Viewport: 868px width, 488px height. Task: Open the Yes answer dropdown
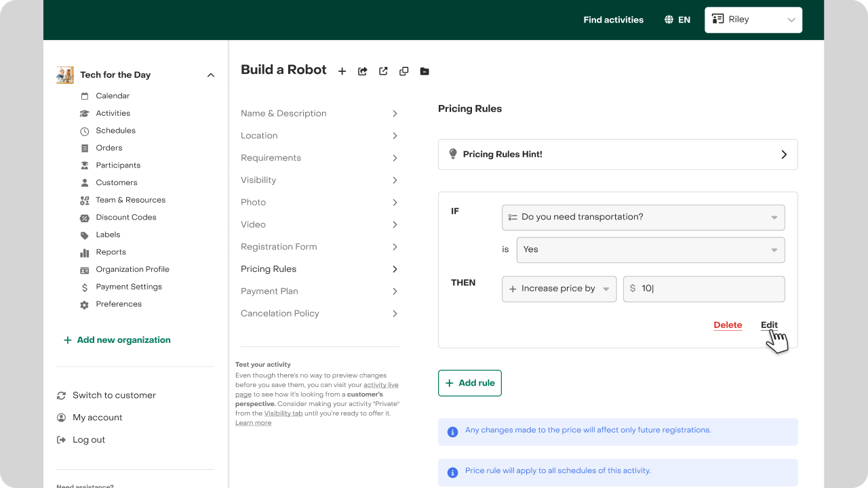pos(651,250)
